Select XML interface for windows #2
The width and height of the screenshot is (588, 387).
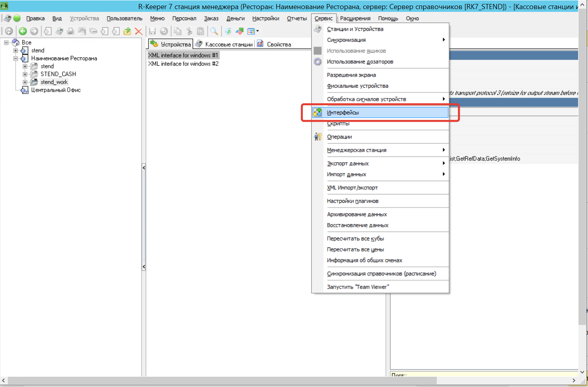coord(183,64)
